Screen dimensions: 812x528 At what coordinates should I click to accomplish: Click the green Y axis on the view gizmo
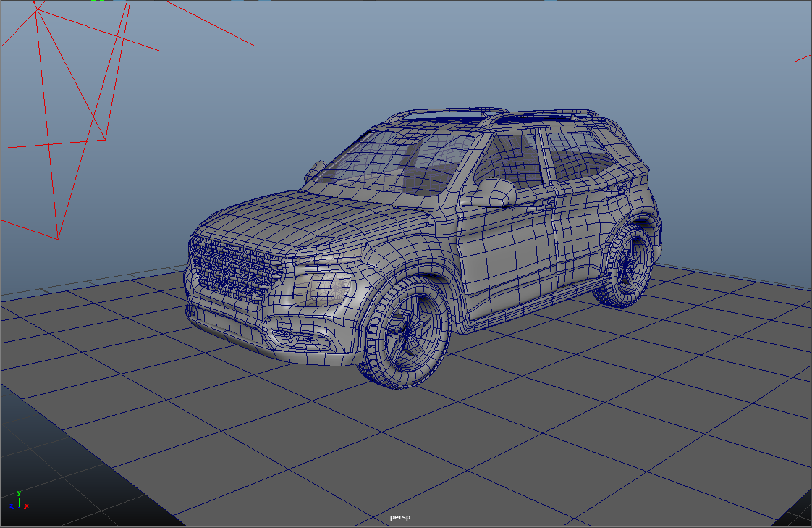[x=19, y=500]
